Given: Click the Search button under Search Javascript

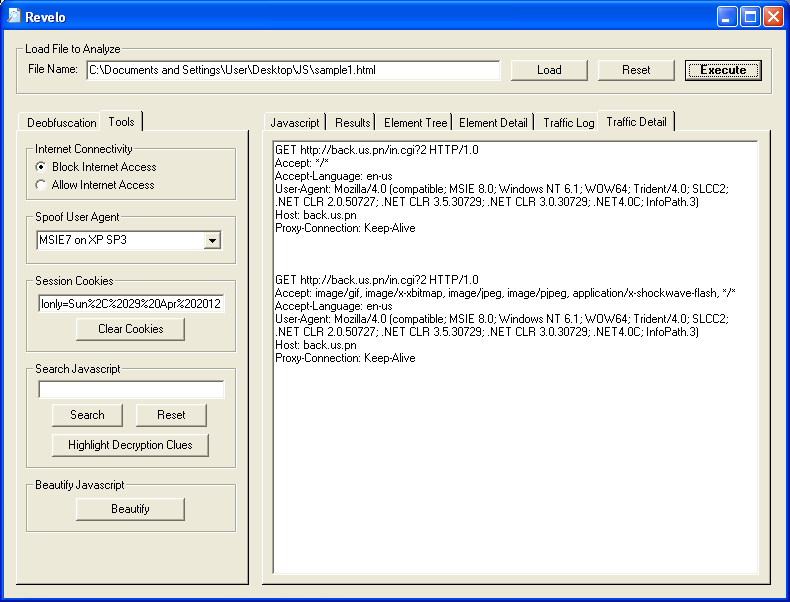Looking at the screenshot, I should 87,415.
